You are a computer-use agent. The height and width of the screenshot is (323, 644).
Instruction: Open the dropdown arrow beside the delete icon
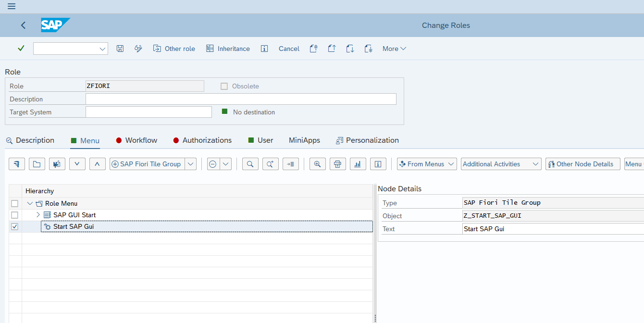pos(225,164)
